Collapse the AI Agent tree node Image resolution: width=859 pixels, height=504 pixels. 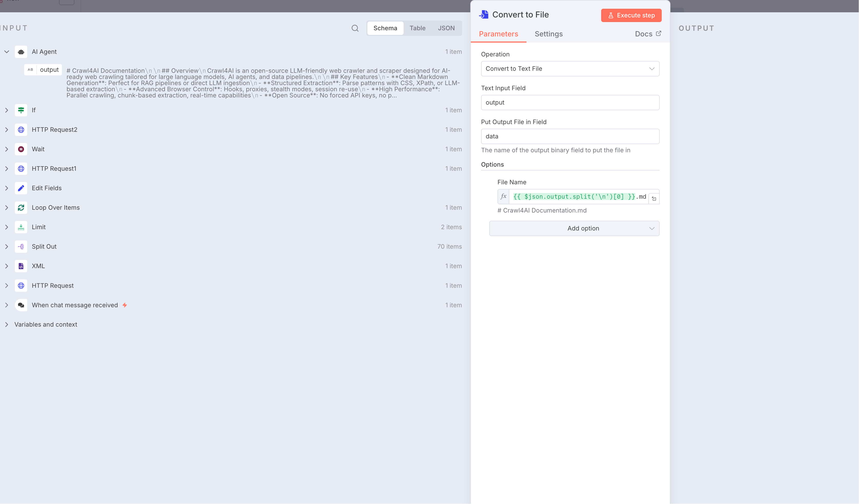[x=6, y=52]
